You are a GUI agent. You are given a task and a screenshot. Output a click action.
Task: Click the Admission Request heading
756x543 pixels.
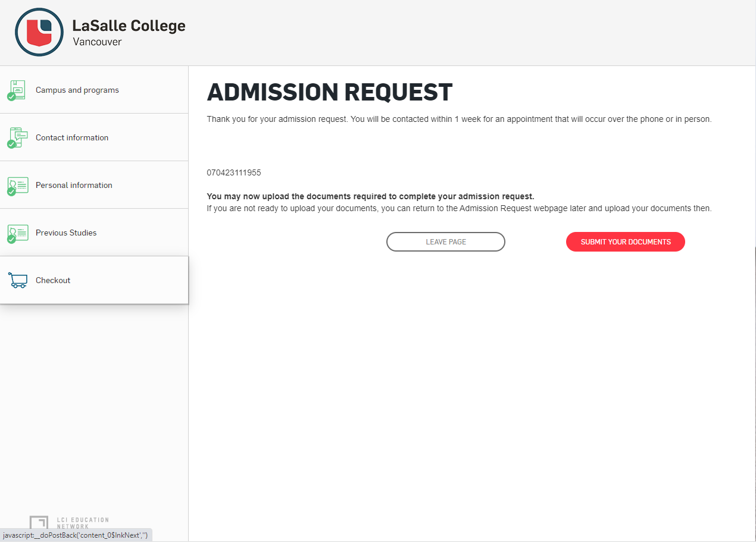coord(330,92)
